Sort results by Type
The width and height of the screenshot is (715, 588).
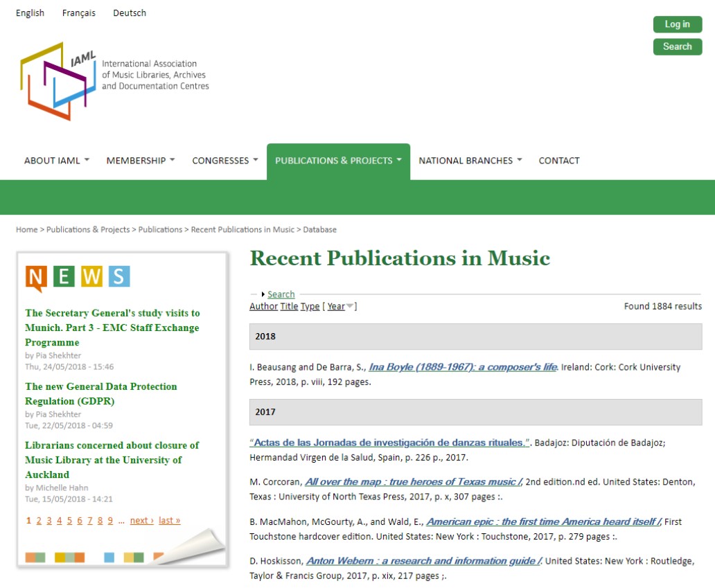pyautogui.click(x=310, y=306)
